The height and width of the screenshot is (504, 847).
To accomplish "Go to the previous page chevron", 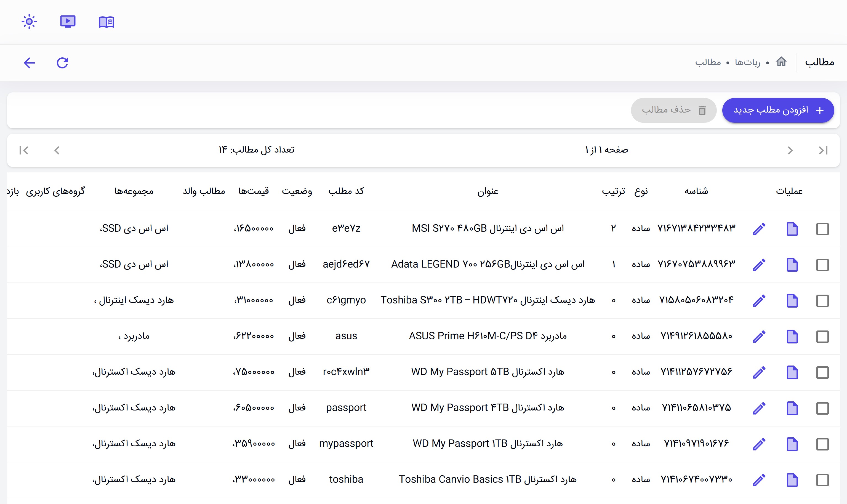I will [x=790, y=150].
